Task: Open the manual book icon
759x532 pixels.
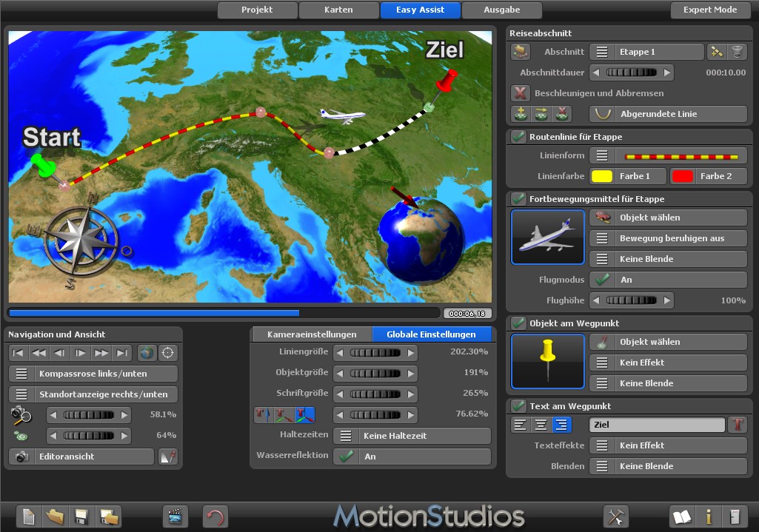Action: tap(682, 516)
